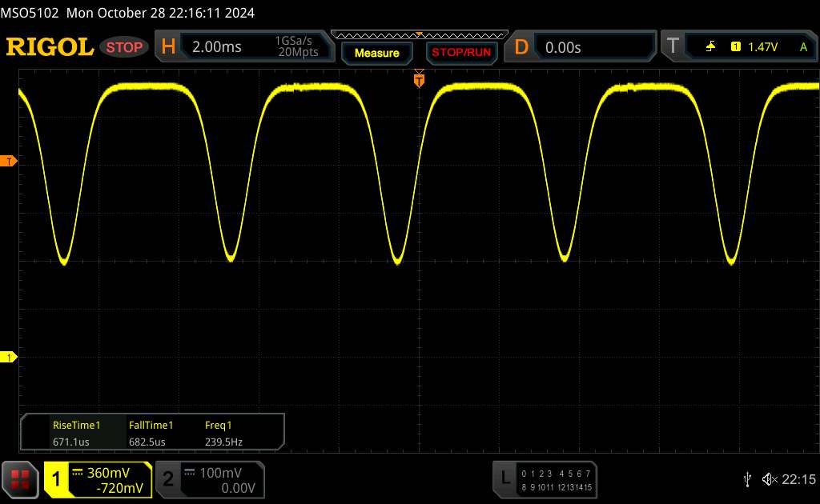Click the USB connection status icon

(747, 479)
